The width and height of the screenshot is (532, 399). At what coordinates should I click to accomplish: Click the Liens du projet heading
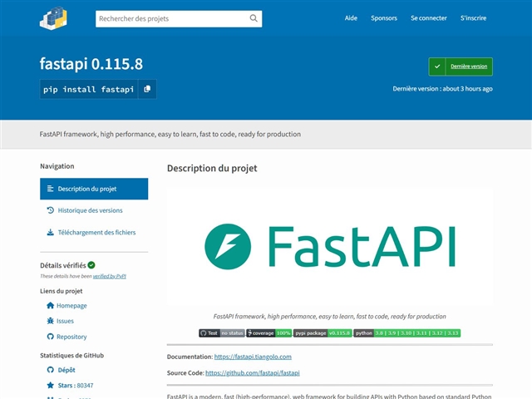pyautogui.click(x=61, y=291)
